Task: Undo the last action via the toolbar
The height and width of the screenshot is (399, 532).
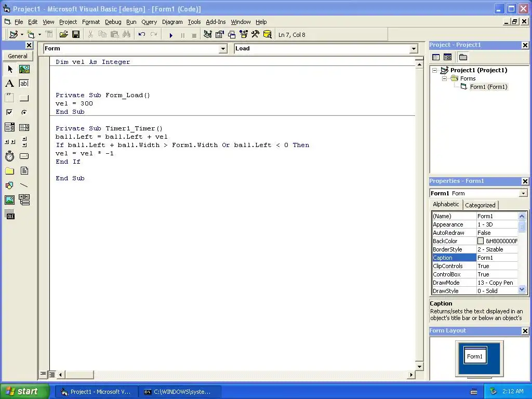Action: pyautogui.click(x=142, y=35)
